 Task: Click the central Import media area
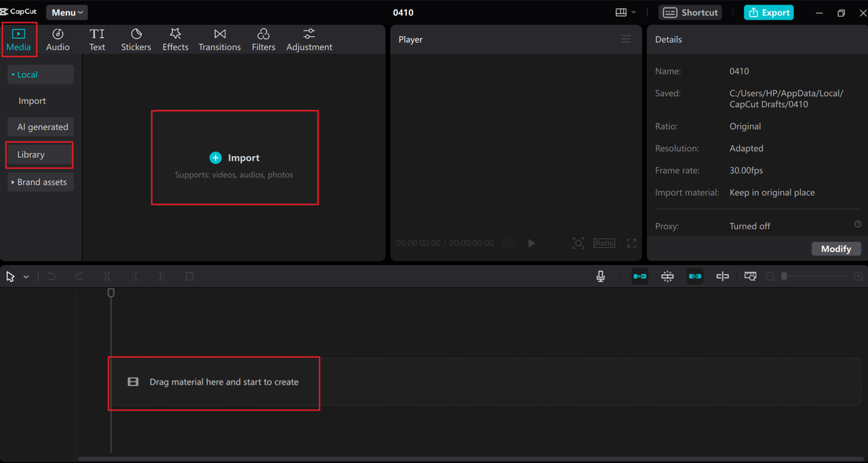pos(235,157)
